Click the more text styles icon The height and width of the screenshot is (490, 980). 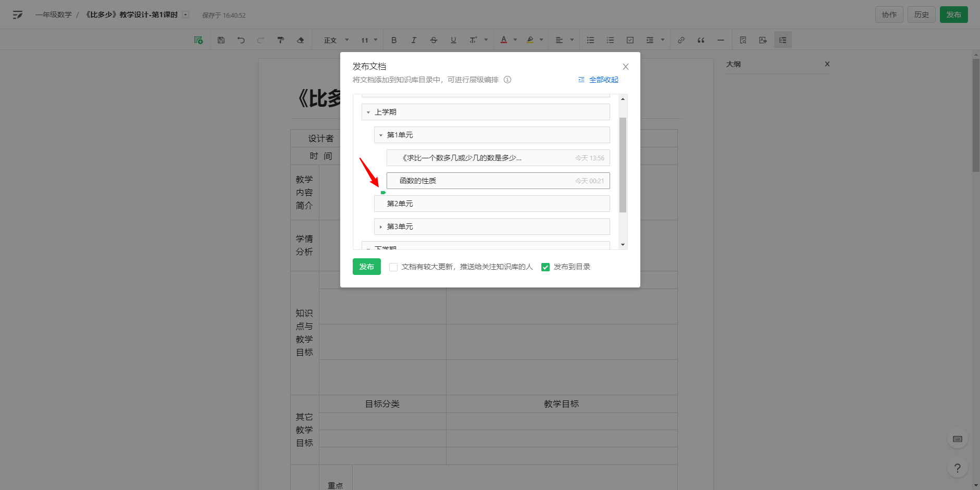473,40
